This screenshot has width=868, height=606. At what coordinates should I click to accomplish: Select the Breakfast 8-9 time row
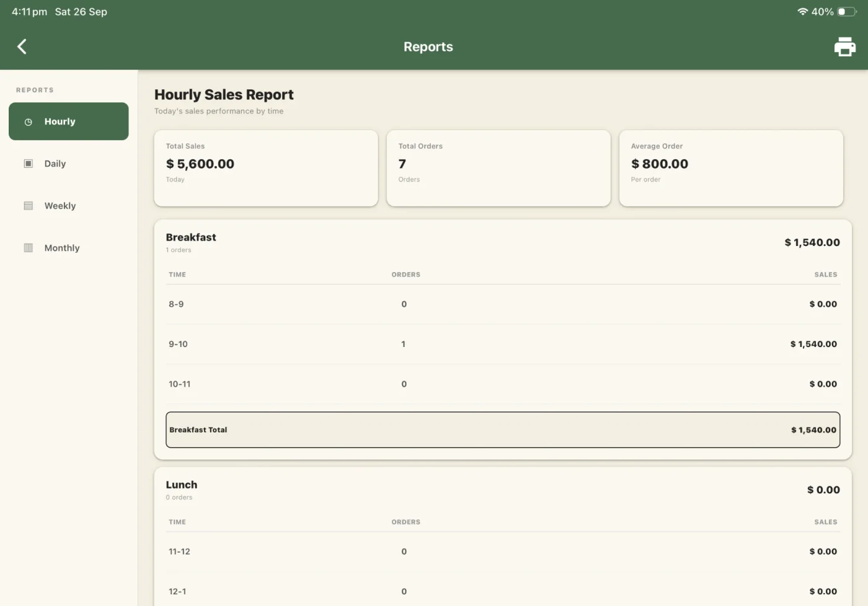tap(503, 304)
